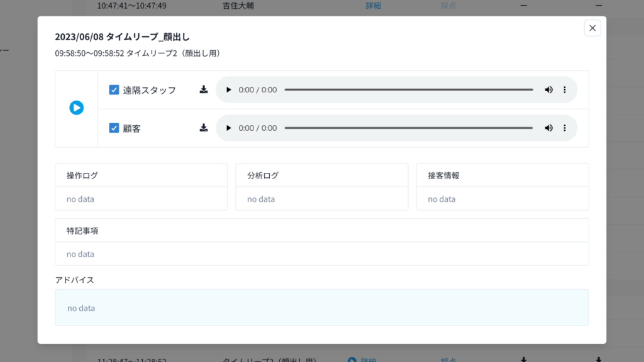Mute the 遠隔スタッフ audio volume
This screenshot has width=644, height=362.
tap(548, 90)
